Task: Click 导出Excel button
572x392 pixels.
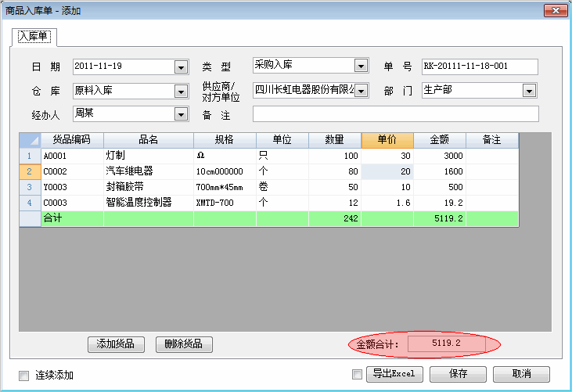Action: (x=394, y=374)
